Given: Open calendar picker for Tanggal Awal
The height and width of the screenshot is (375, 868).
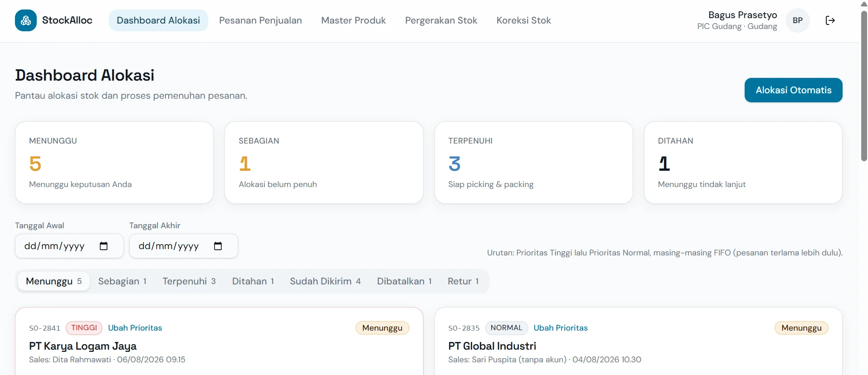Looking at the screenshot, I should click(104, 246).
